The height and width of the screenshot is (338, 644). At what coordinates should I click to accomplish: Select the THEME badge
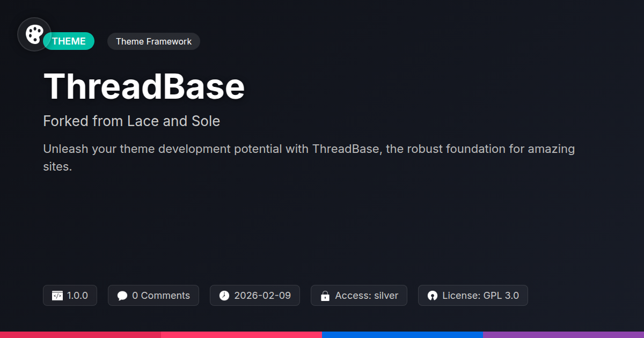click(x=69, y=41)
